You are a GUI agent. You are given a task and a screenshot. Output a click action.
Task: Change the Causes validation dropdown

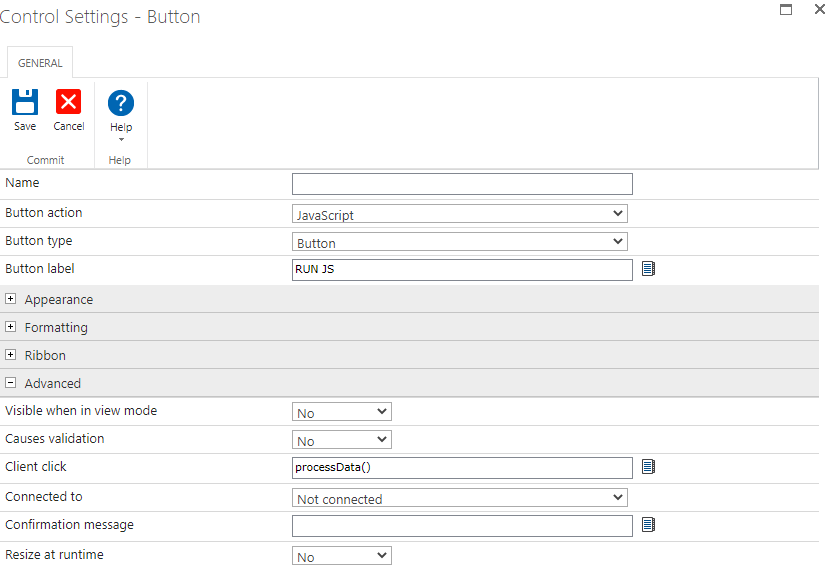click(342, 440)
